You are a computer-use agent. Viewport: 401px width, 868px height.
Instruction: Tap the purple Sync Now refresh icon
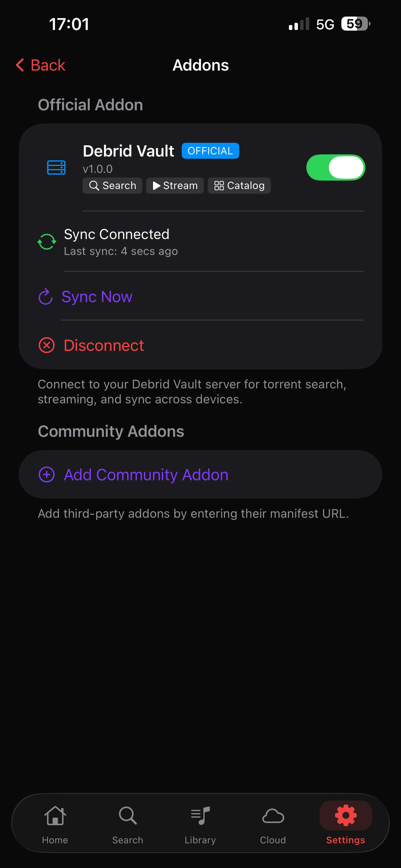46,297
